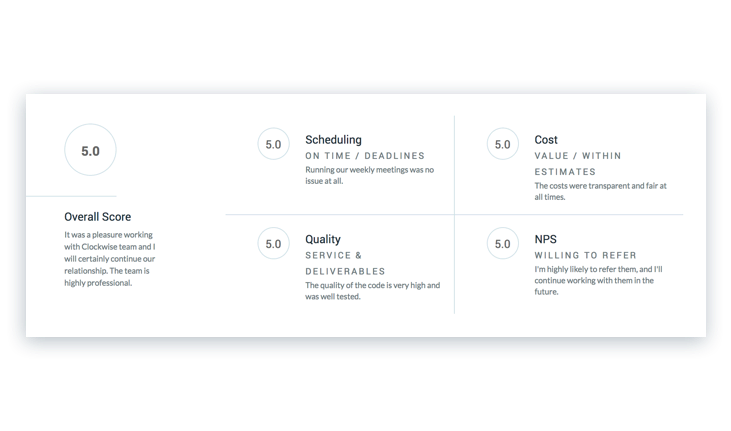This screenshot has height=431, width=731.
Task: Click the SERVICE & DELIVERABLES subtitle
Action: (x=345, y=263)
